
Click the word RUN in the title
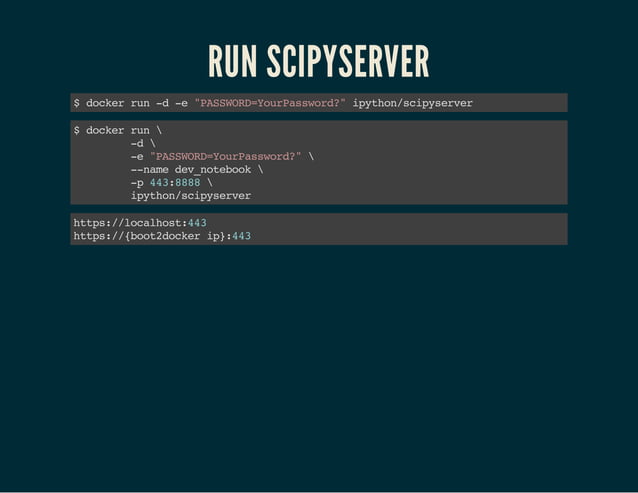click(x=233, y=63)
